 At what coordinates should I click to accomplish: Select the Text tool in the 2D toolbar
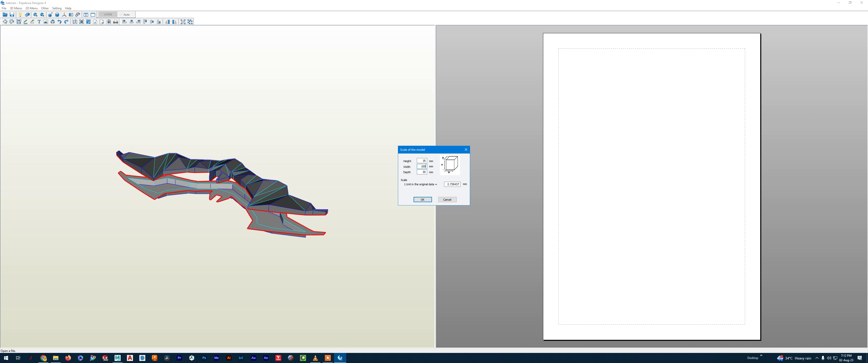[x=39, y=21]
